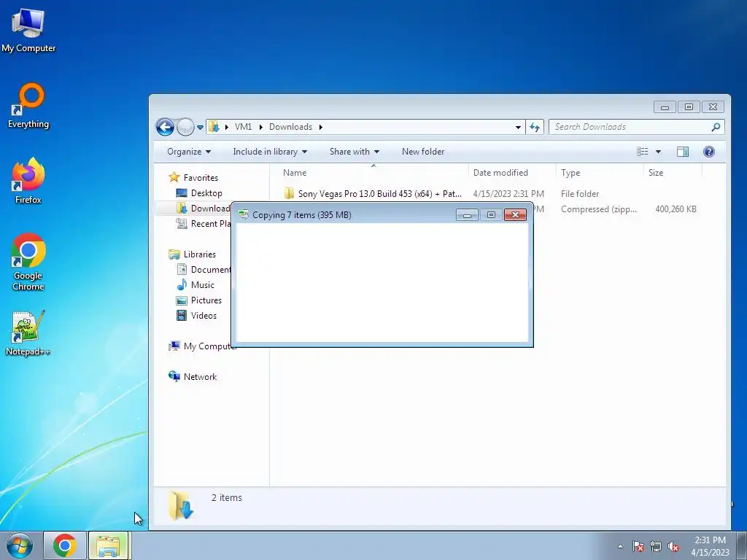
Task: Expand arrow after Downloads breadcrumb
Action: click(321, 127)
